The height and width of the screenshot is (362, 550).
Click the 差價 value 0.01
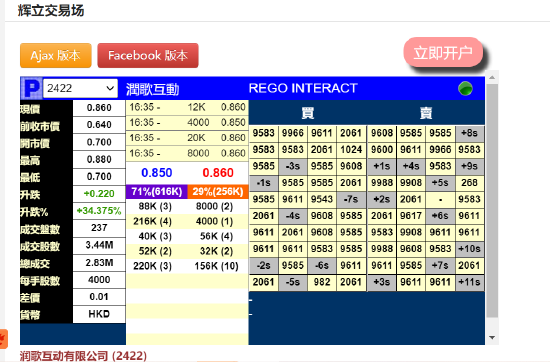coord(99,297)
